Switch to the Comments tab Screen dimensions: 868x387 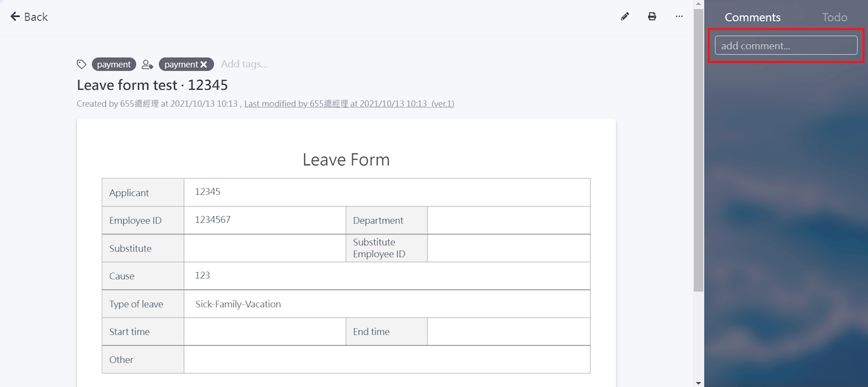click(752, 17)
